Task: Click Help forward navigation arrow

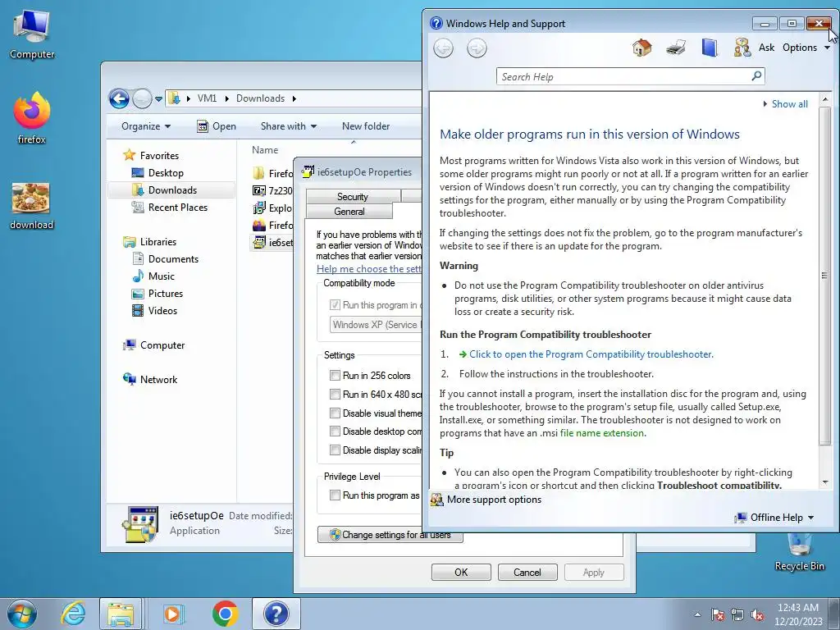Action: [477, 48]
